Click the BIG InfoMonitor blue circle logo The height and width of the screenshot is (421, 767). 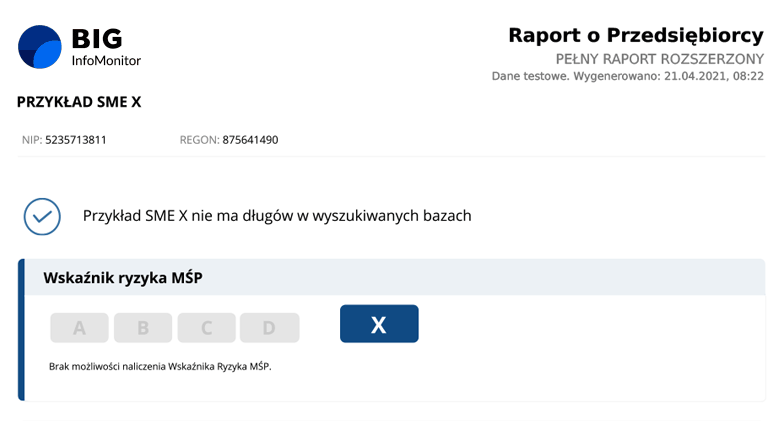point(40,47)
